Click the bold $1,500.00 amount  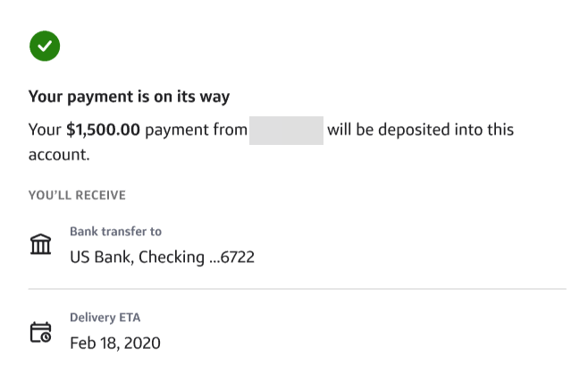pos(104,130)
